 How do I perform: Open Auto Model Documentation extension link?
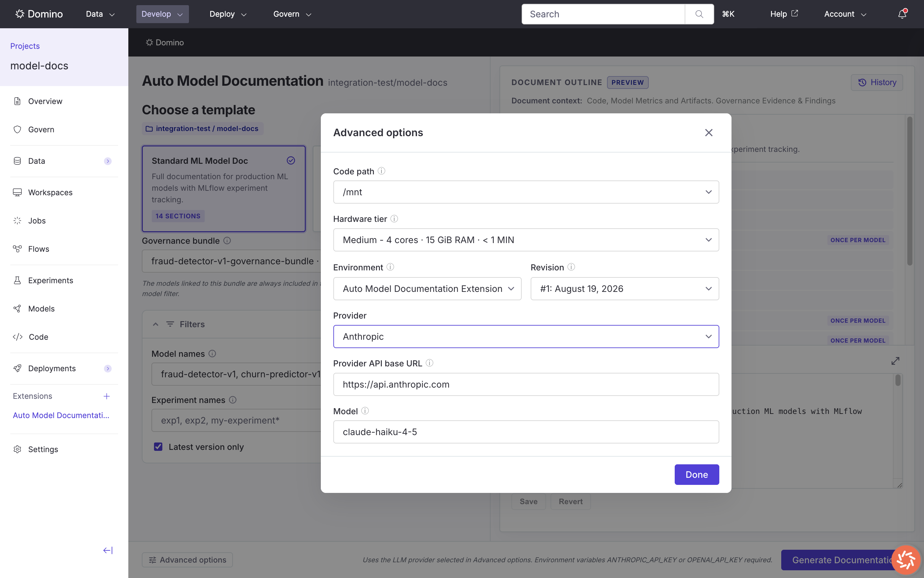61,415
